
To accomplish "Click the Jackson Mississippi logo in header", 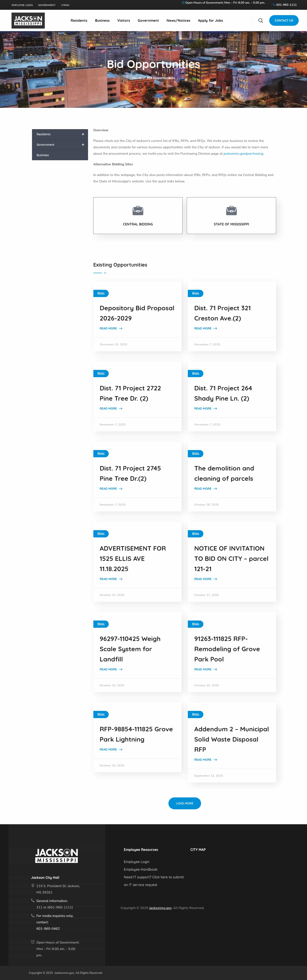I will pyautogui.click(x=28, y=20).
